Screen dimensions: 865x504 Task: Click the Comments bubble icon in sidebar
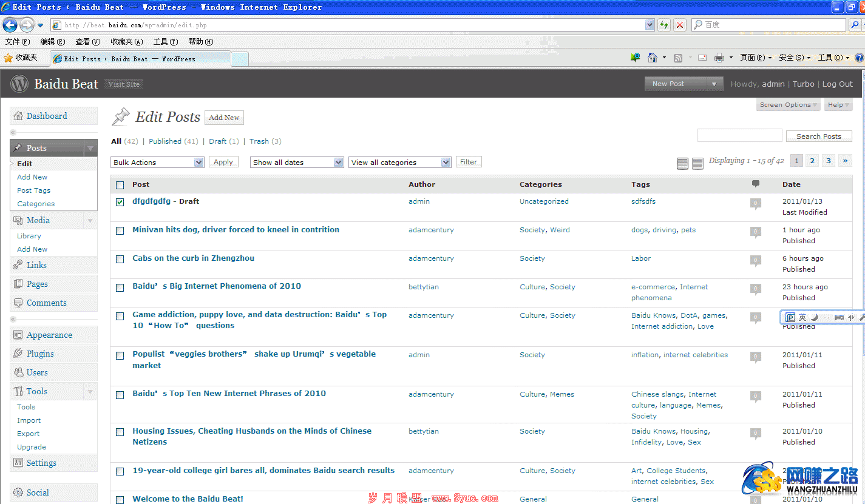18,303
